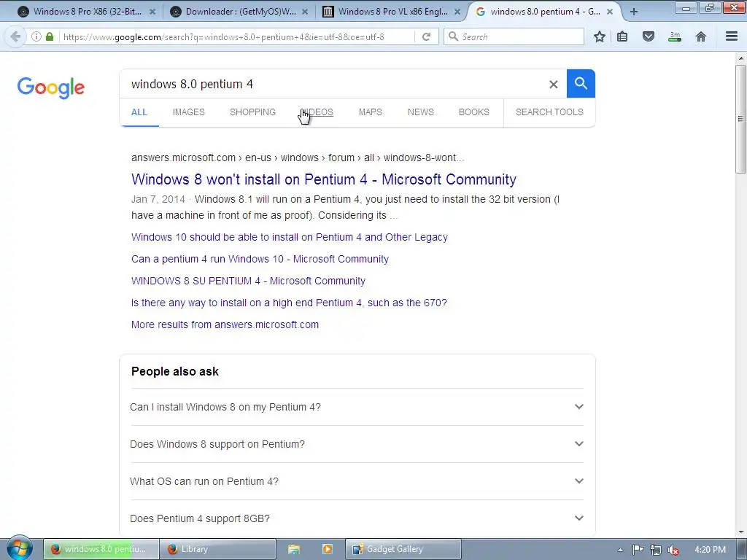Open 'Windows 10 should be able to install' link

(x=289, y=237)
